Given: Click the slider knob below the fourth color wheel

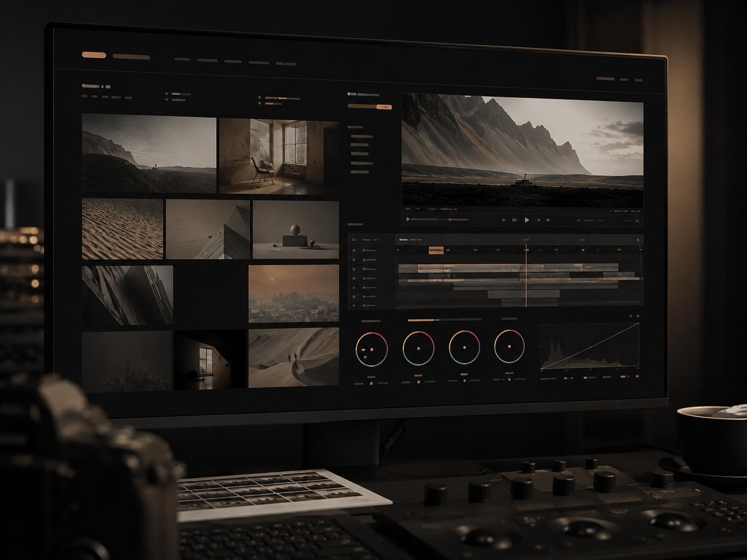Looking at the screenshot, I should tap(509, 380).
